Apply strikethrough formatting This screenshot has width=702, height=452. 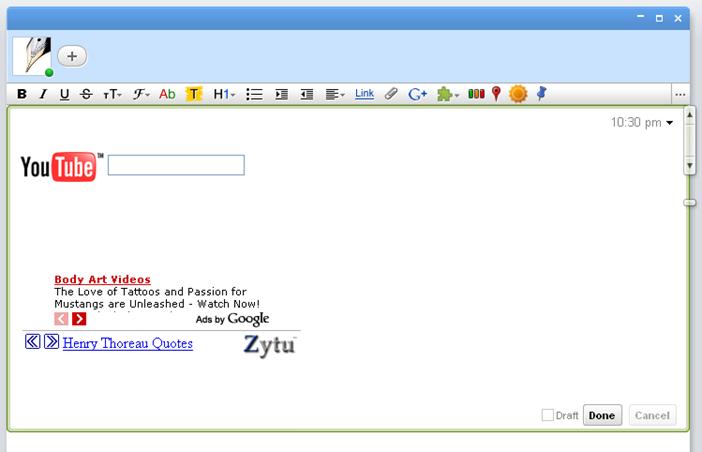tap(86, 94)
